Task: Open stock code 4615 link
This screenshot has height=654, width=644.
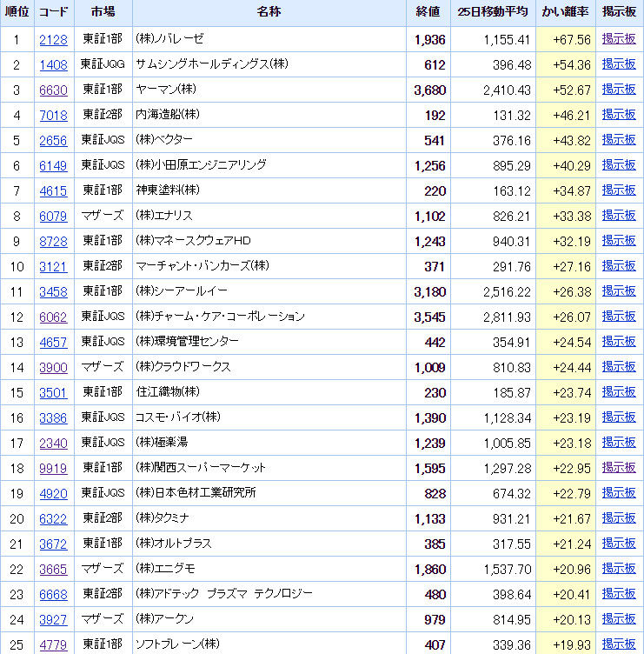Action: pyautogui.click(x=53, y=191)
